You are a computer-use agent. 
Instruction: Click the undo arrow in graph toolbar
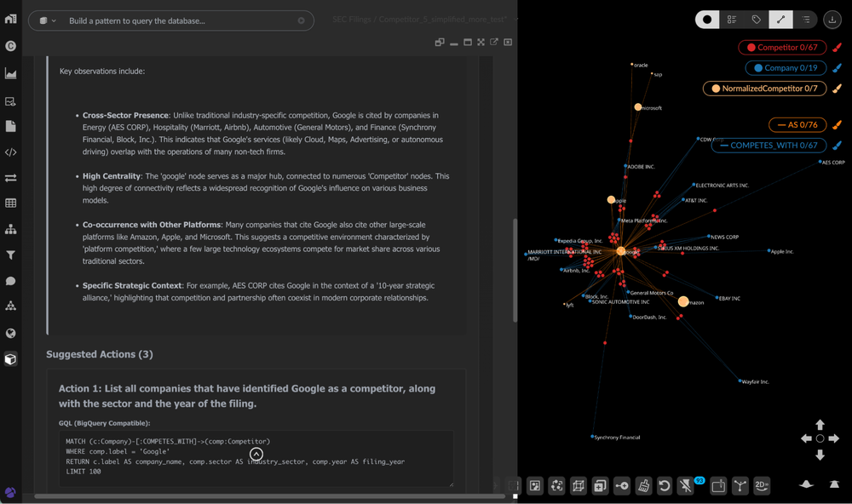point(665,486)
